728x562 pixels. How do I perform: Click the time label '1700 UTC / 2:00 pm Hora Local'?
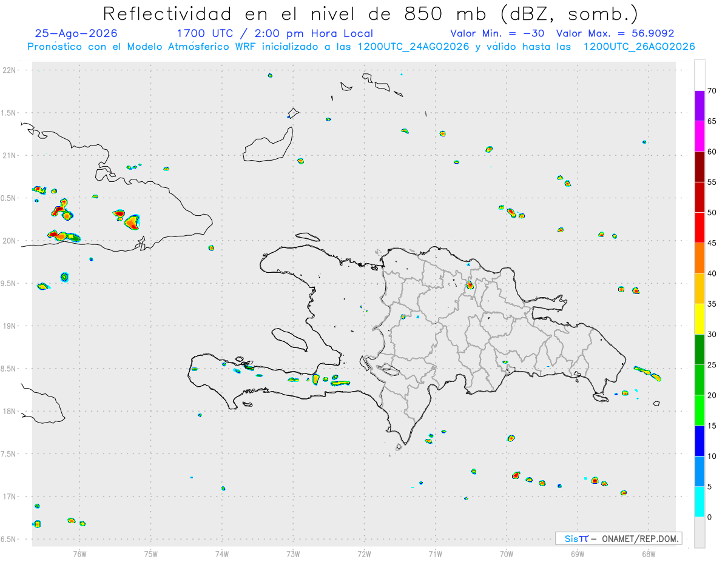click(274, 33)
